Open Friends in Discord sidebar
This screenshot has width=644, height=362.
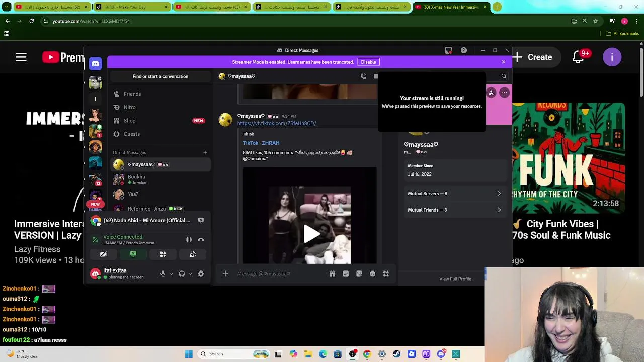(x=160, y=94)
